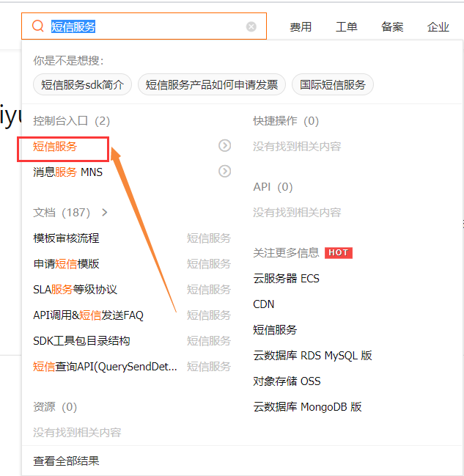Click 短信服务 tag next to 短信查询API row
464x476 pixels.
[209, 367]
